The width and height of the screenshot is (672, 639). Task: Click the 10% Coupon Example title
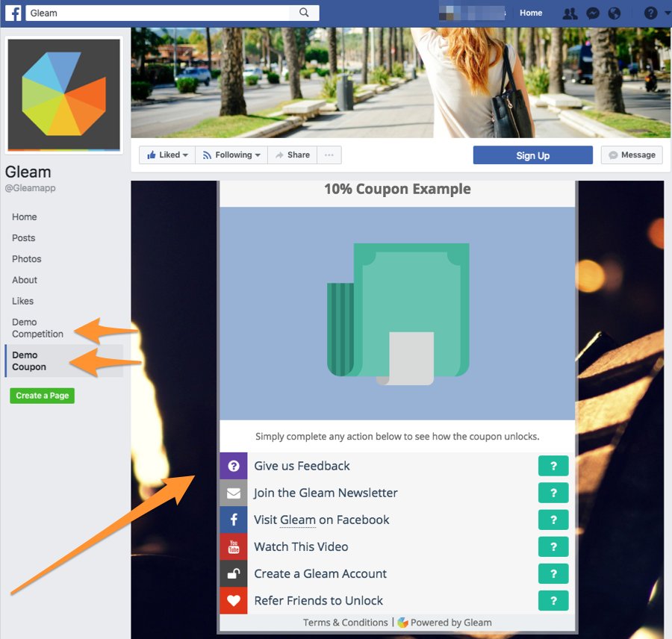[397, 189]
